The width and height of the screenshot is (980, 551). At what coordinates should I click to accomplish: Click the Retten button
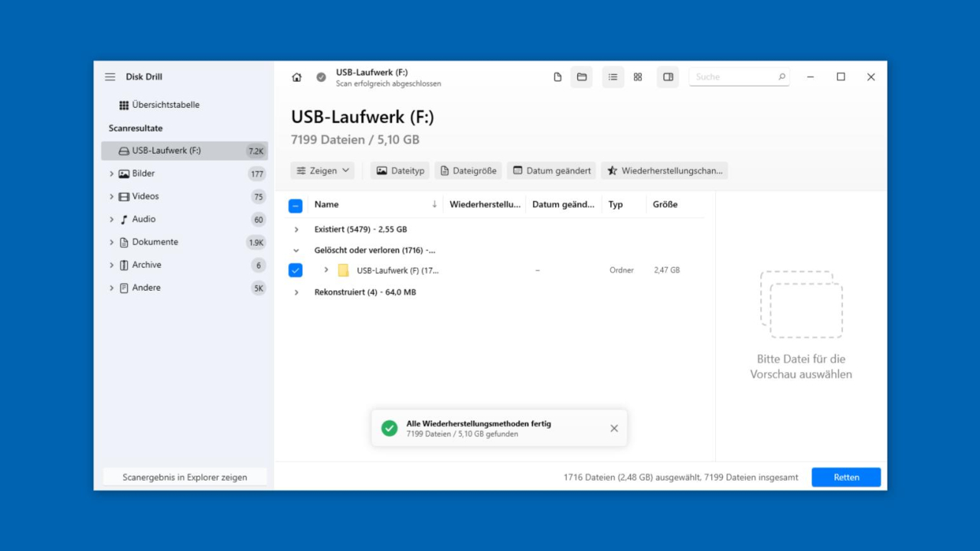tap(846, 478)
